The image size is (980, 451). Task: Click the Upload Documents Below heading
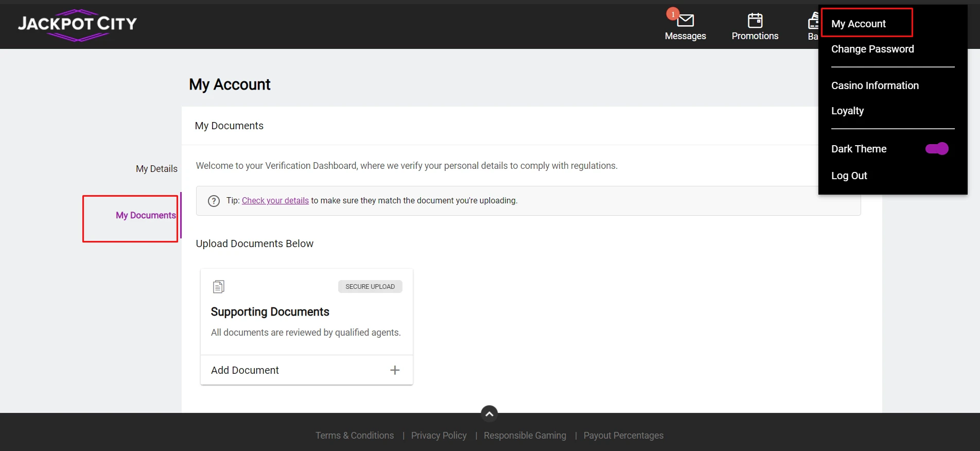coord(254,244)
